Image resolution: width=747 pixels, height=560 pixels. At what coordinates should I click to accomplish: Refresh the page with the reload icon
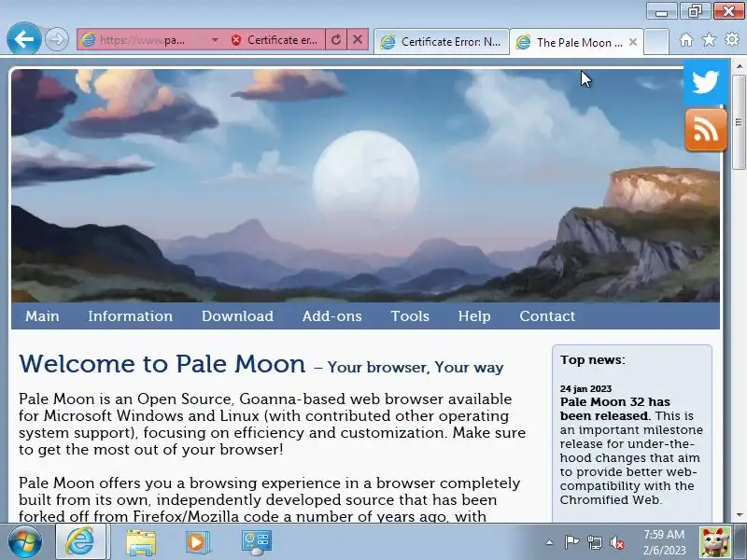[x=336, y=39]
